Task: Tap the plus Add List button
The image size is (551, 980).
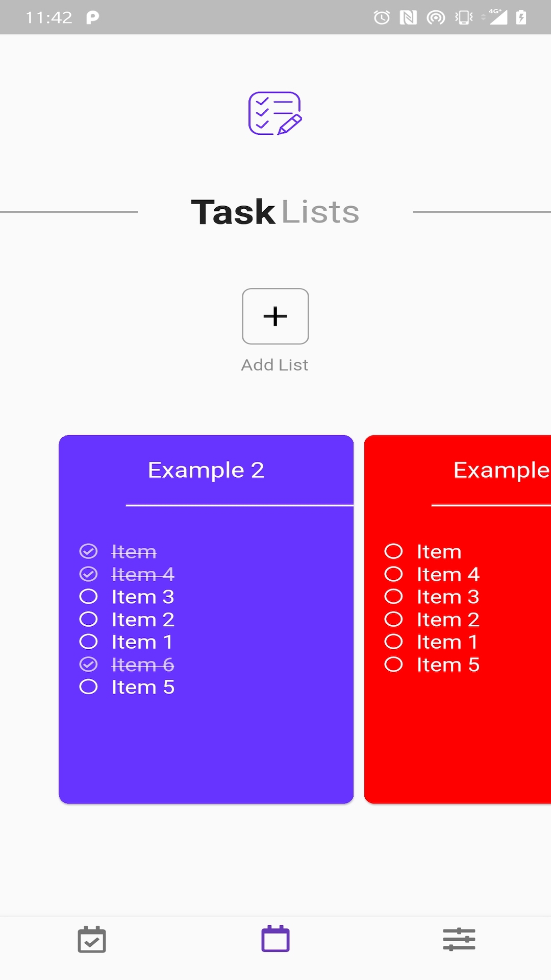Action: [275, 316]
